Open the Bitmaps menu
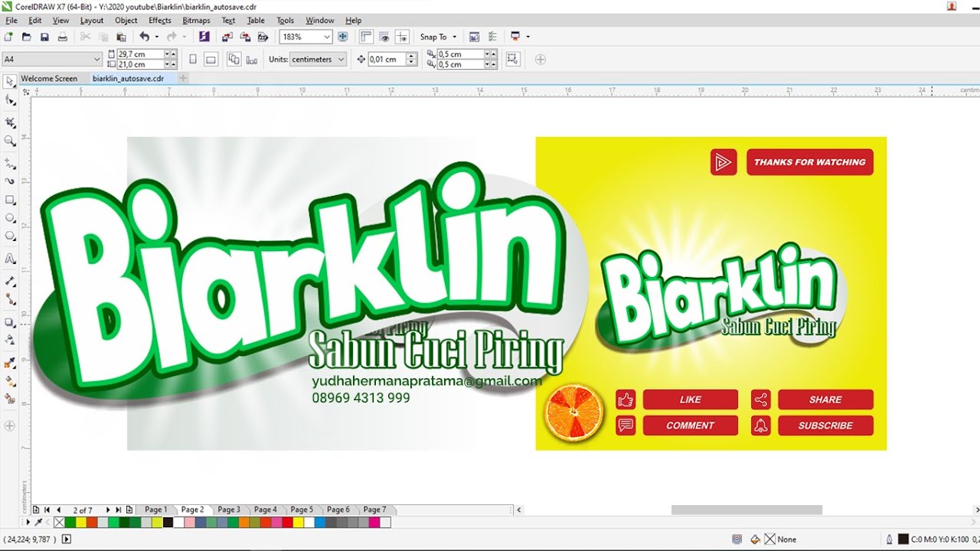980x551 pixels. pos(197,21)
